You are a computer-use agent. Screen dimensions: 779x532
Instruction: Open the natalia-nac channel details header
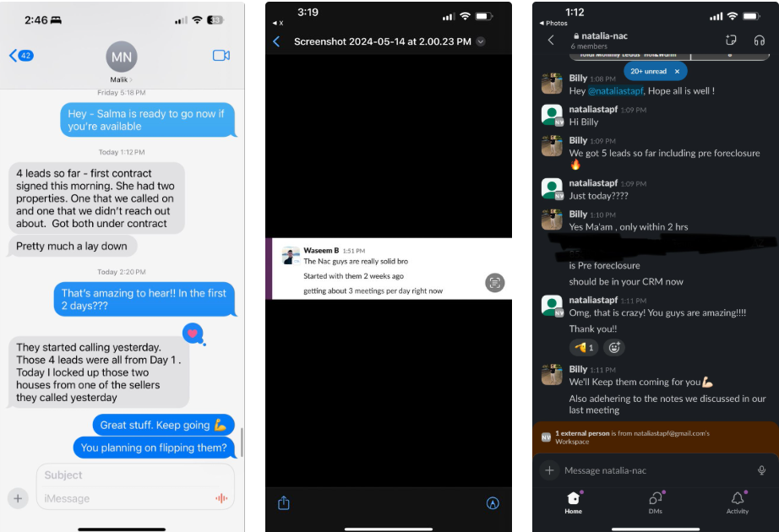tap(600, 41)
